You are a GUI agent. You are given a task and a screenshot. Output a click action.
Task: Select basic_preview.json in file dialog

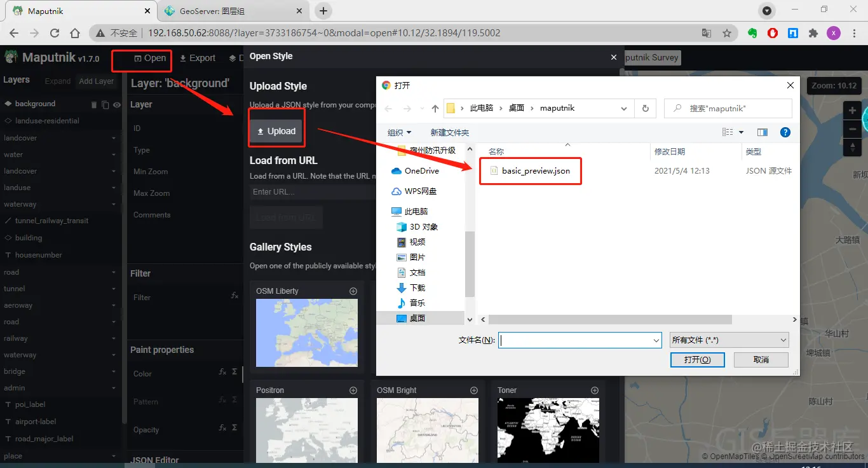tap(529, 171)
